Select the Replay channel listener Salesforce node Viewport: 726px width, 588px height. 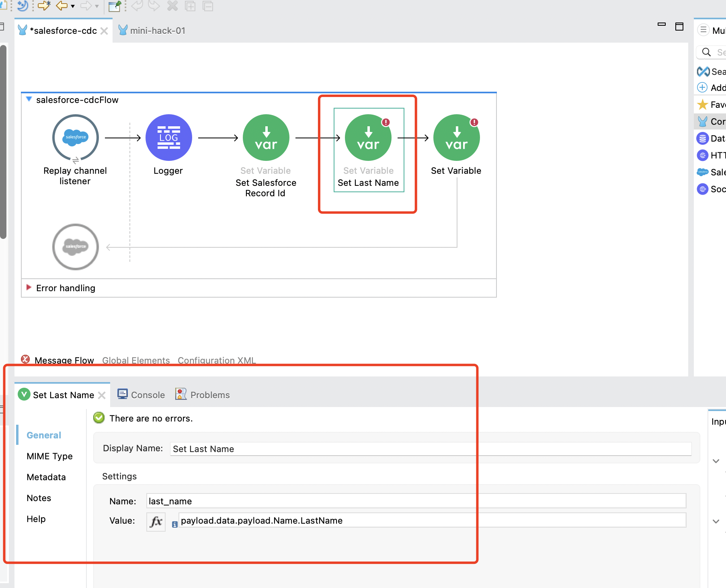pyautogui.click(x=76, y=138)
